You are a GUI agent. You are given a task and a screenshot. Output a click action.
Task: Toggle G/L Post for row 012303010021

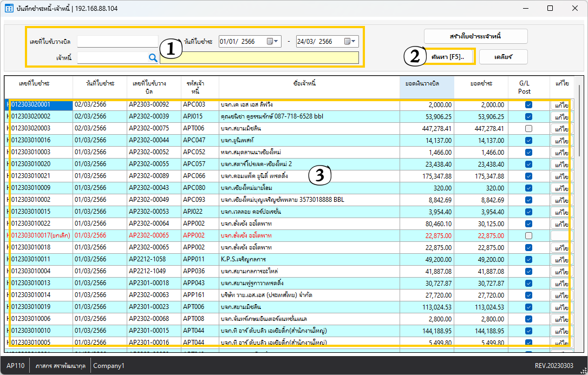pyautogui.click(x=528, y=176)
